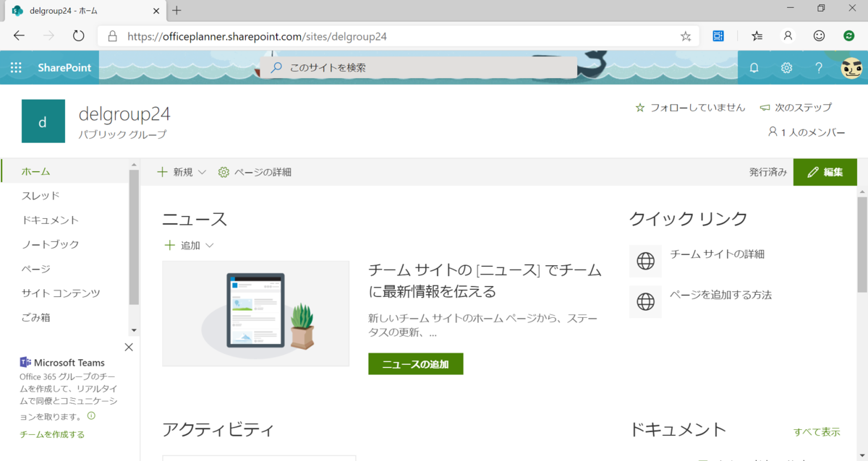The height and width of the screenshot is (461, 868).
Task: Open a new browser tab with plus
Action: point(177,10)
